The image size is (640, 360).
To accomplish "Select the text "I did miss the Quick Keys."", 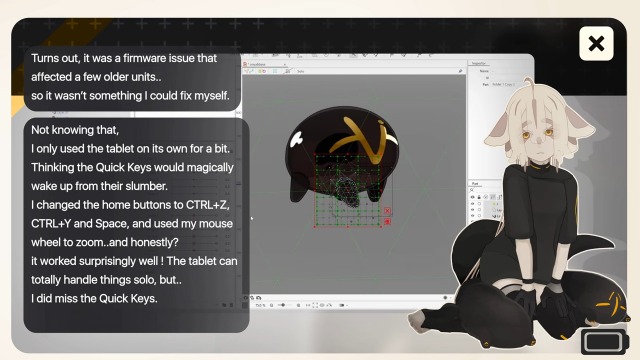I will click(94, 298).
